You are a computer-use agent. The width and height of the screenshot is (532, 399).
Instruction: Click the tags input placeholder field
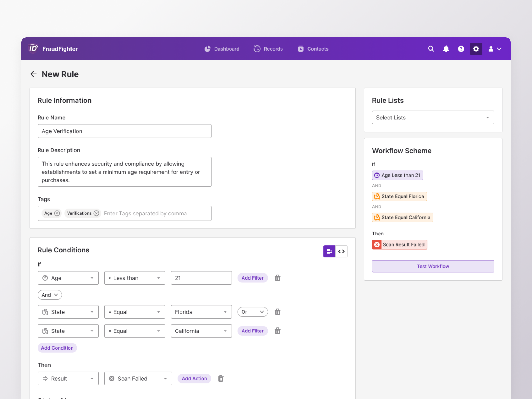coord(145,213)
